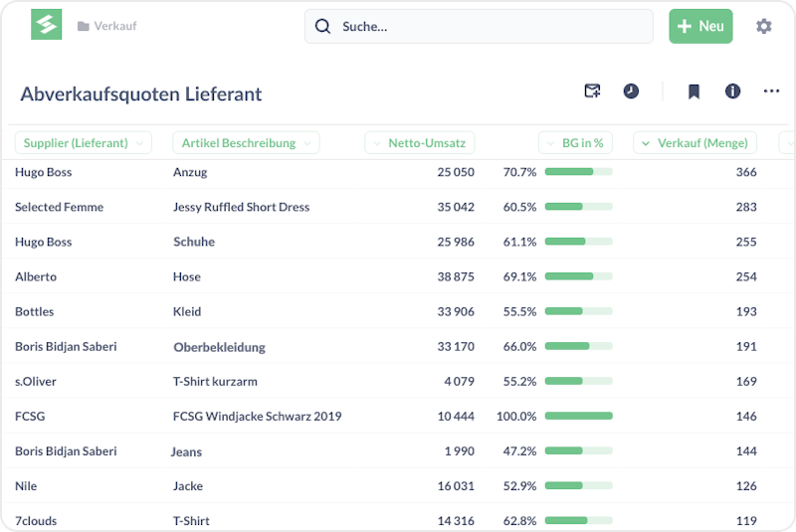Click the green app logo icon
Screen dimensions: 796x532
click(46, 24)
